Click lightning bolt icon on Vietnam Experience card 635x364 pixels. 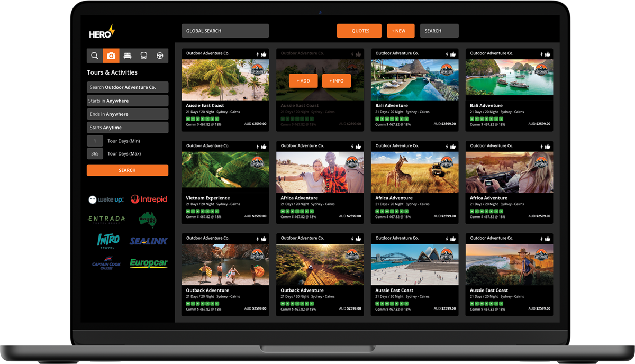(258, 146)
